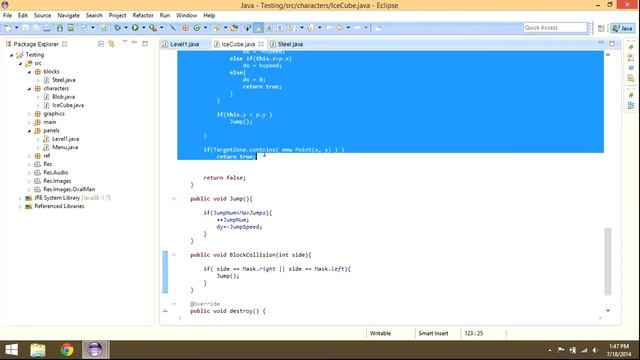The width and height of the screenshot is (640, 360).
Task: Toggle Block Selection Mode
Action: [269, 28]
